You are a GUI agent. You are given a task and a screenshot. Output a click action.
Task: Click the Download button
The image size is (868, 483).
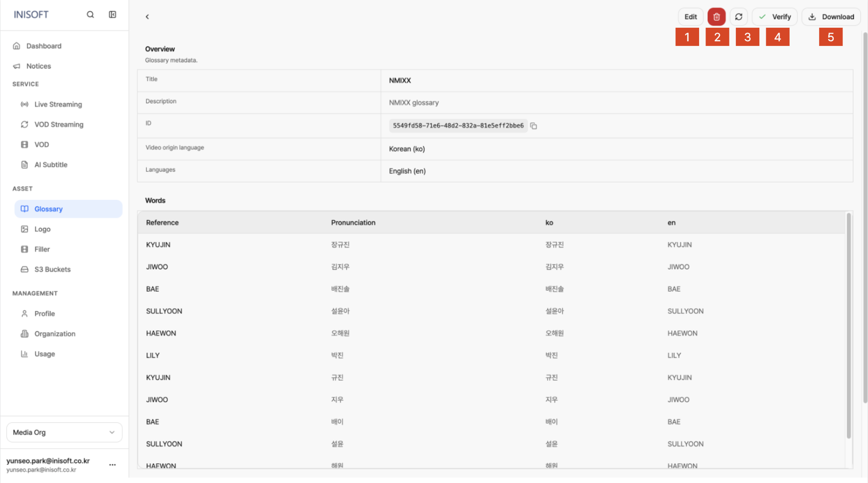pos(831,16)
